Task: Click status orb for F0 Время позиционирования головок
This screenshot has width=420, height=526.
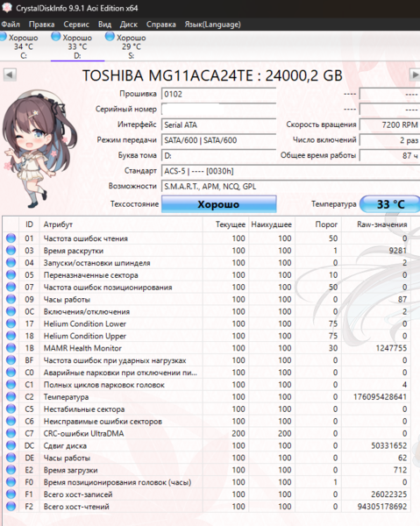Action: tap(11, 482)
